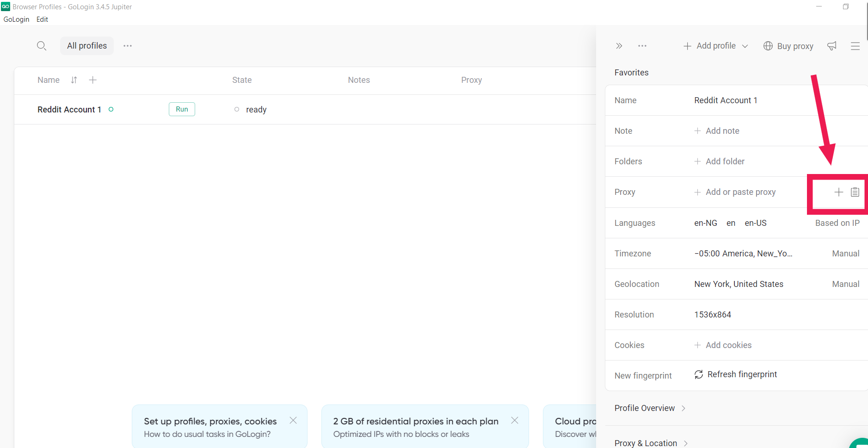Screen dimensions: 868x448
Task: Click the Notes column header
Action: coord(359,80)
